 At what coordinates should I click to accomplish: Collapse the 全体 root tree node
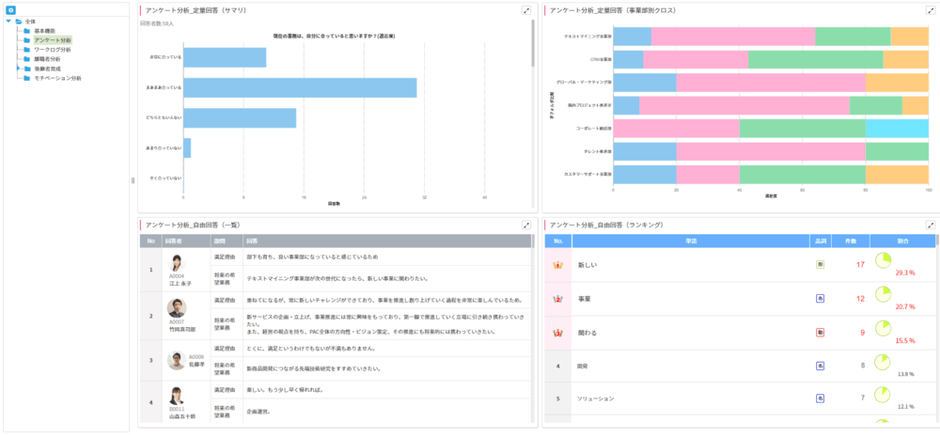7,21
